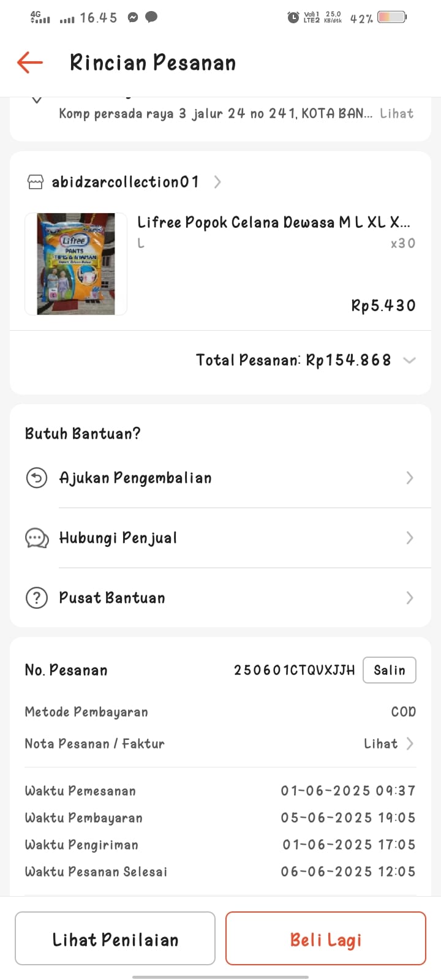Screen dimensions: 441x980
Task: Open abidzarcollection01 shop via chevron
Action: pyautogui.click(x=217, y=182)
